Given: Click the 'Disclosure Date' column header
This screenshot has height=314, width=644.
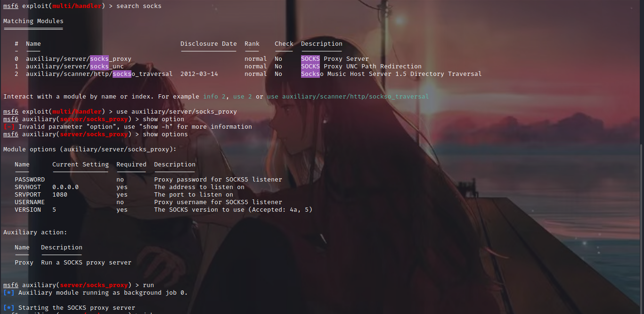Looking at the screenshot, I should 209,44.
